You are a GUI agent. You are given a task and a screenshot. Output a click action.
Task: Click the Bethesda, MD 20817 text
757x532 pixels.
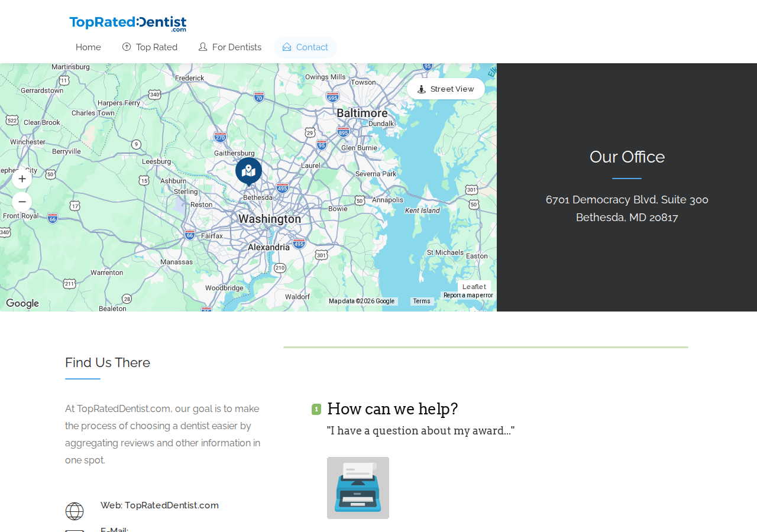[627, 218]
